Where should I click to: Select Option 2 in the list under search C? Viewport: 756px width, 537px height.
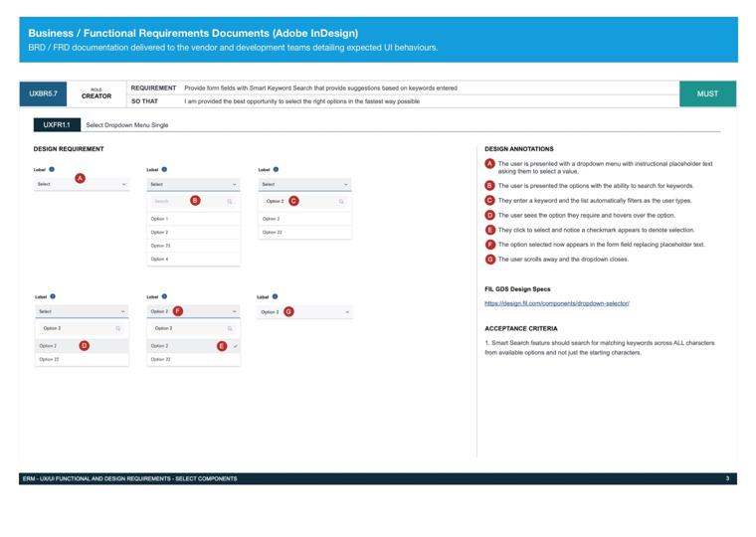coord(304,219)
